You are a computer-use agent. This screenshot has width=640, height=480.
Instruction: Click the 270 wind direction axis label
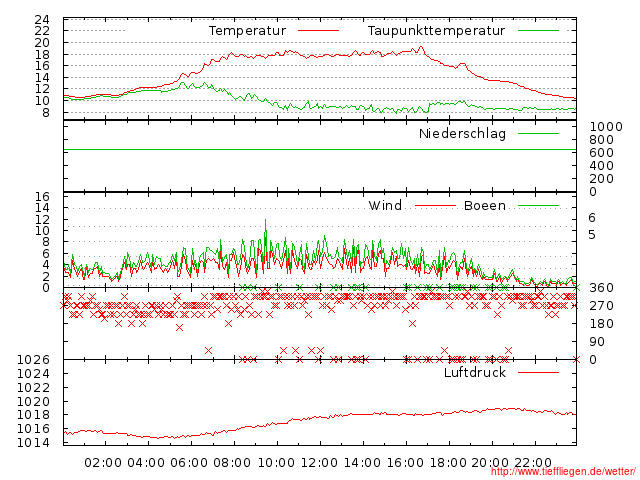tap(602, 306)
